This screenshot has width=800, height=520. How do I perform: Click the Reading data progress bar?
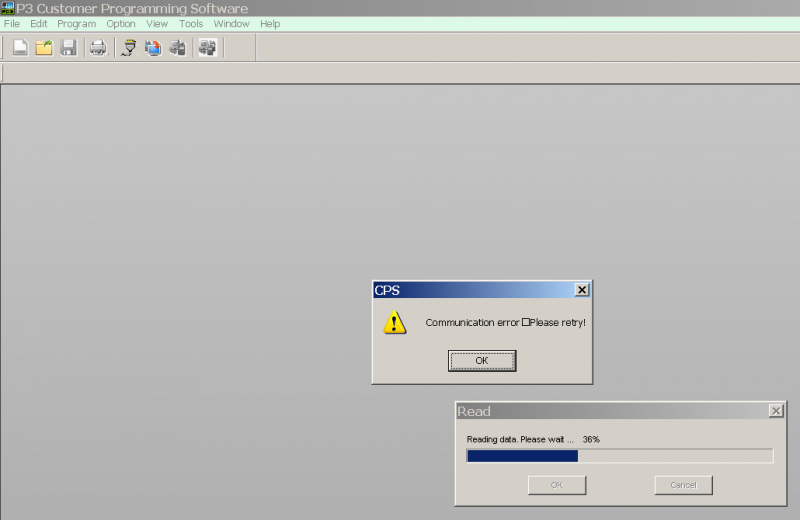tap(619, 456)
